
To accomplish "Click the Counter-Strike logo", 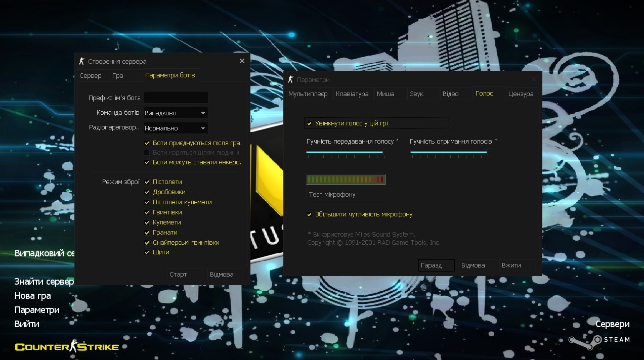I will coord(67,346).
